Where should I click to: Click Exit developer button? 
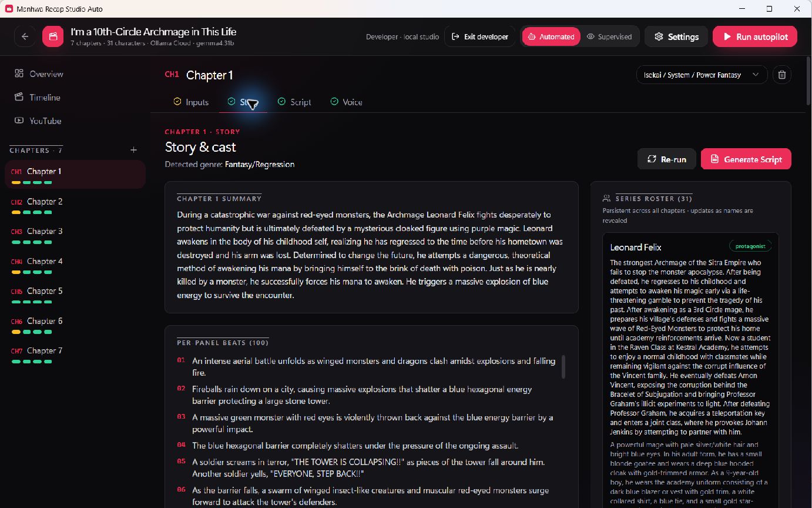pyautogui.click(x=479, y=36)
